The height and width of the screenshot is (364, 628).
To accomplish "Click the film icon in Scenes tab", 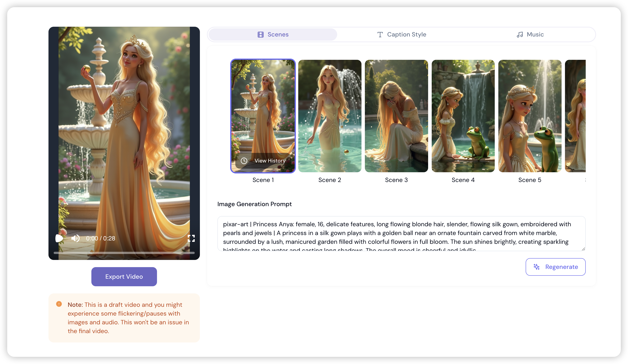I will [x=260, y=35].
